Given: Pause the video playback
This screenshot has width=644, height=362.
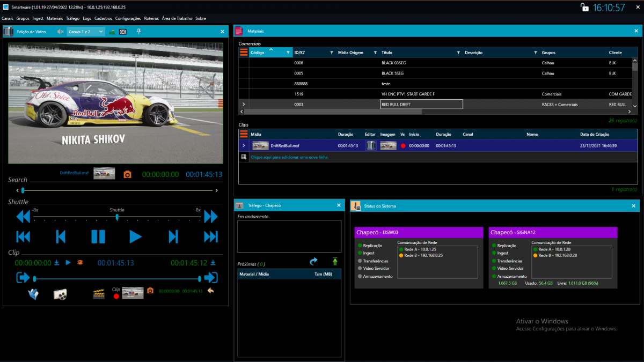Looking at the screenshot, I should pyautogui.click(x=98, y=237).
